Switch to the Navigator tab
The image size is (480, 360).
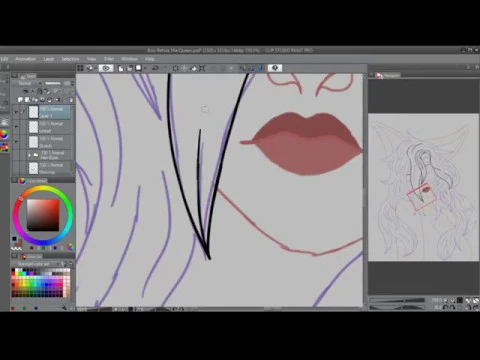click(388, 76)
